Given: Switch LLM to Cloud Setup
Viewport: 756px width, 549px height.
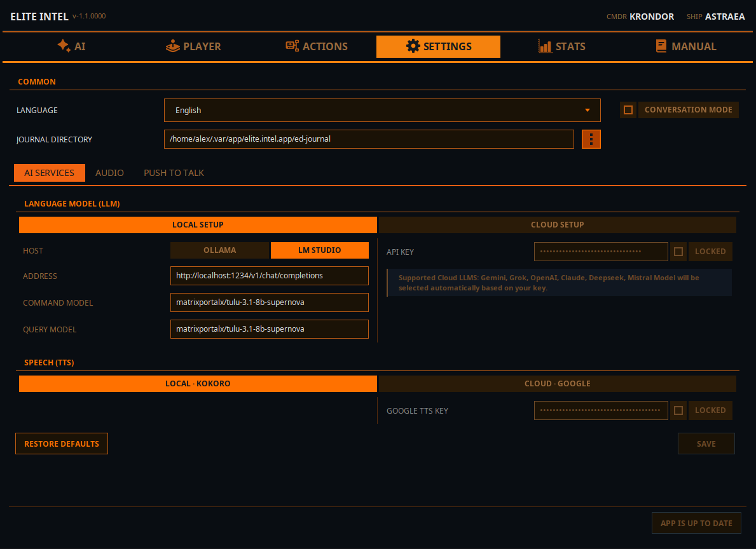Looking at the screenshot, I should click(558, 224).
